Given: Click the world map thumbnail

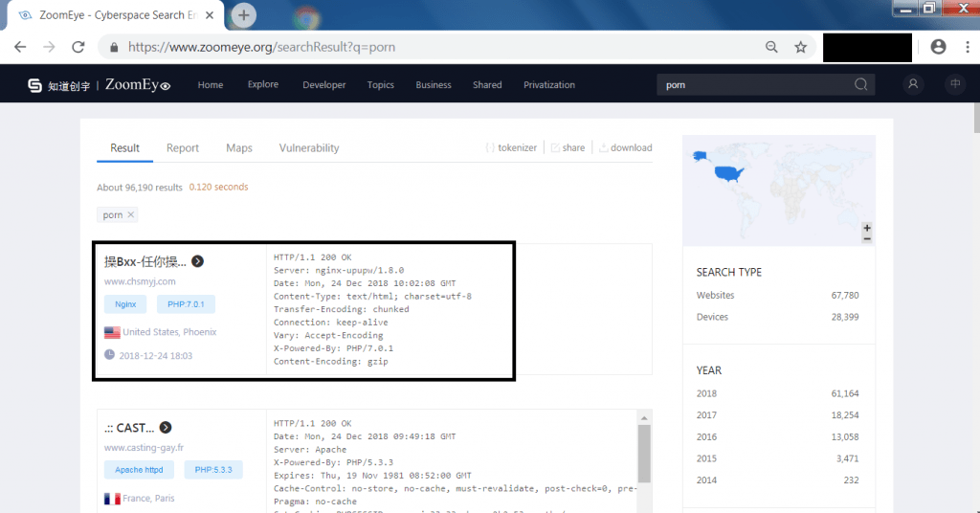Looking at the screenshot, I should pos(779,190).
